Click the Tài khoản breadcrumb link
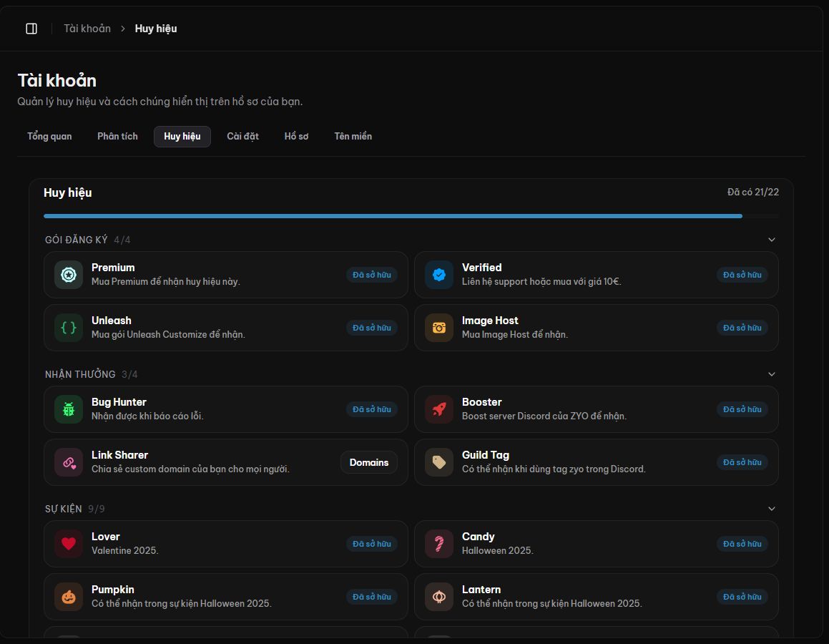 tap(87, 29)
